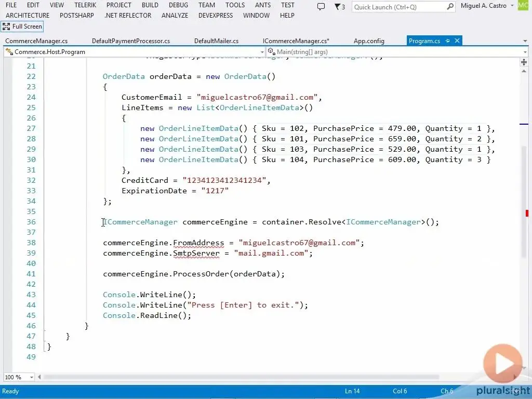The image size is (532, 399).
Task: Open the TELERIK menu
Action: pos(85,5)
